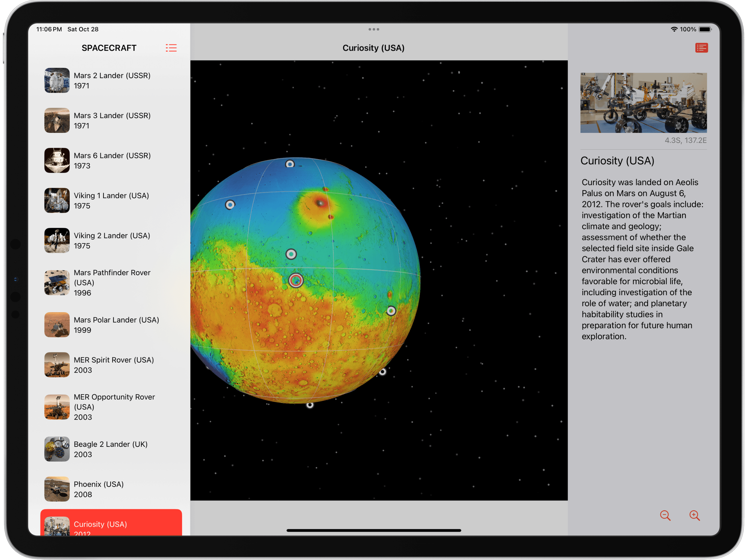Tap Mars 6 Lander thumbnail image
Screen dimensions: 747x560
57,161
